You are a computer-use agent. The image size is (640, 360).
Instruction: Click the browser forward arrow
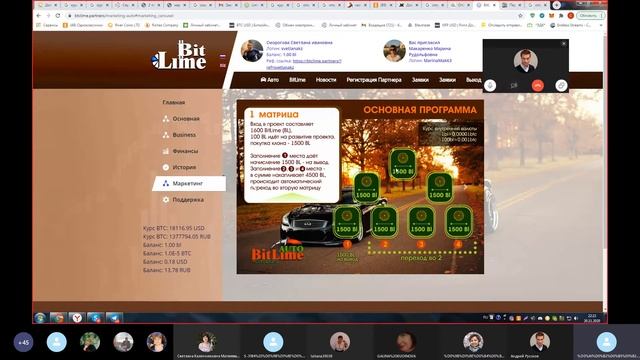(x=48, y=16)
